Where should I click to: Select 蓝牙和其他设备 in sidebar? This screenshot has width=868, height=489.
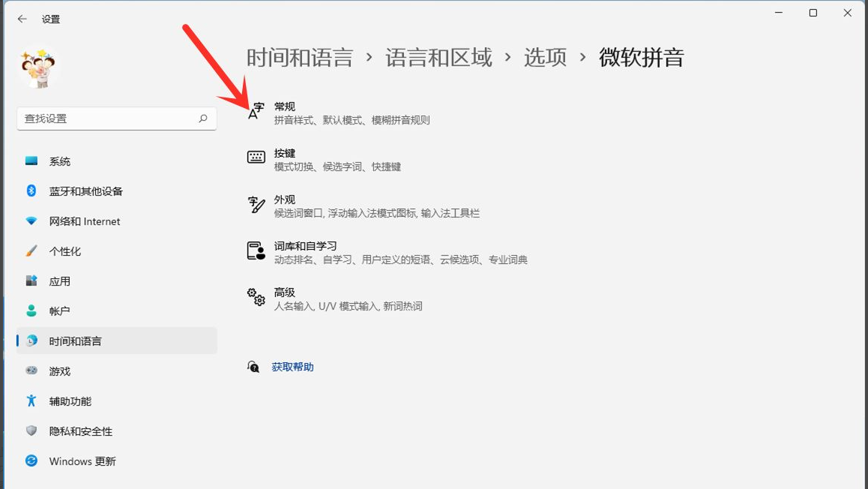pos(85,191)
